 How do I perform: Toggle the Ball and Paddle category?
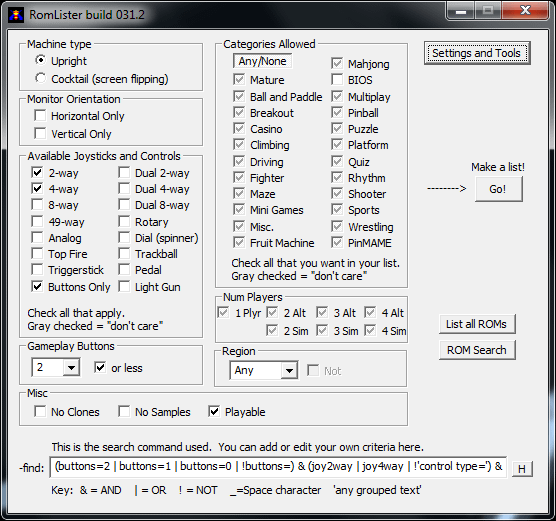click(x=239, y=96)
